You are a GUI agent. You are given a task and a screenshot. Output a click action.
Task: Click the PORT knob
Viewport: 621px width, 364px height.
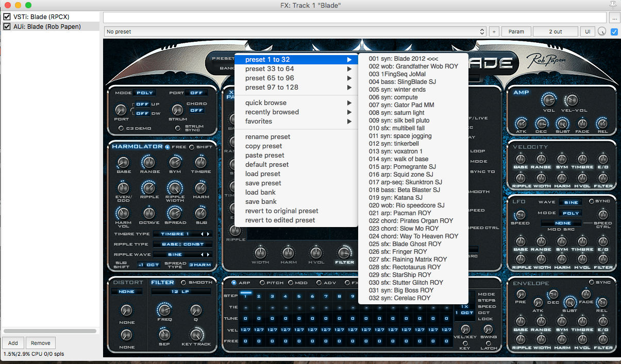121,110
